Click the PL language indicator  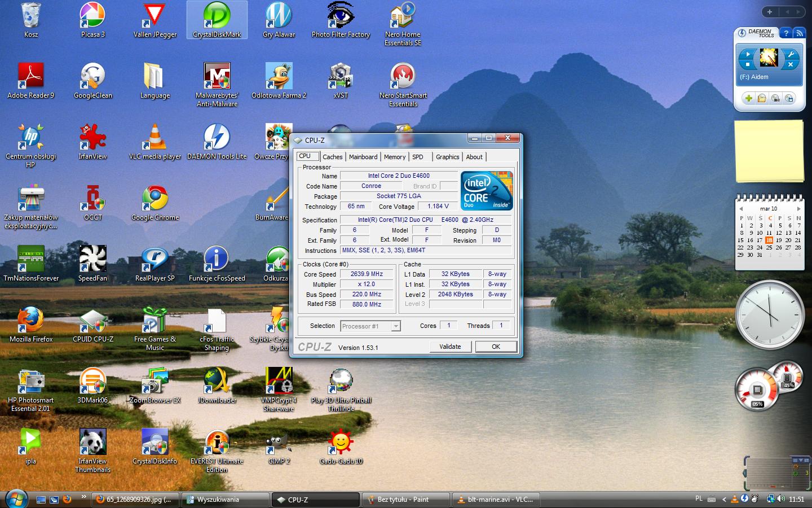tap(699, 499)
